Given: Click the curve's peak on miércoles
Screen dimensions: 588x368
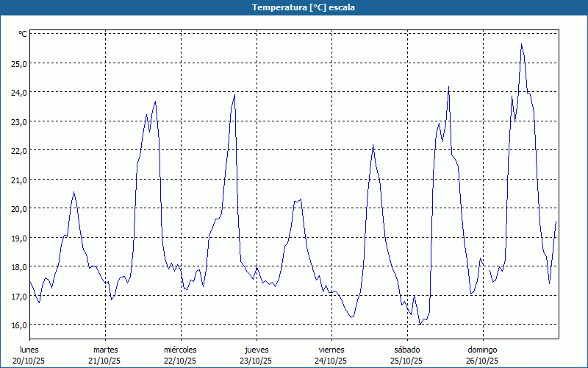Looking at the screenshot, I should 234,94.
